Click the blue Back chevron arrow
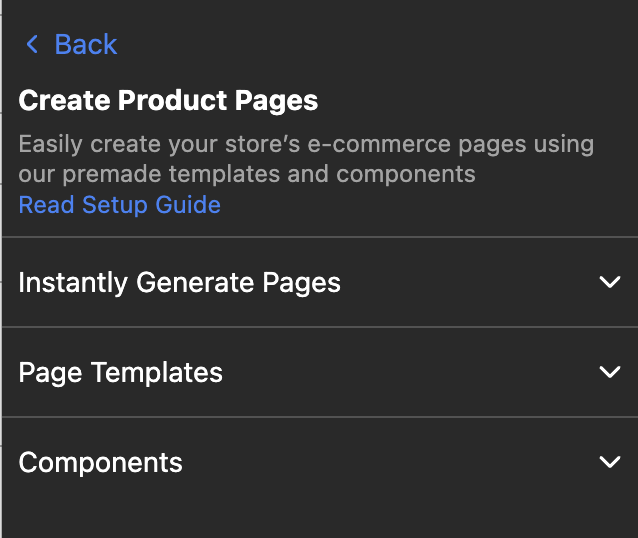 [x=33, y=44]
